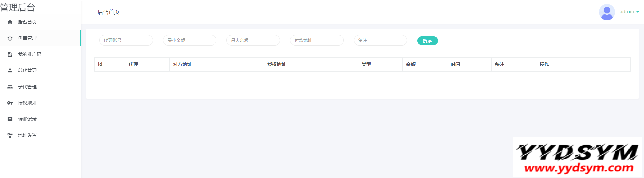
Task: Focus the 代理账号 input field
Action: coord(126,40)
